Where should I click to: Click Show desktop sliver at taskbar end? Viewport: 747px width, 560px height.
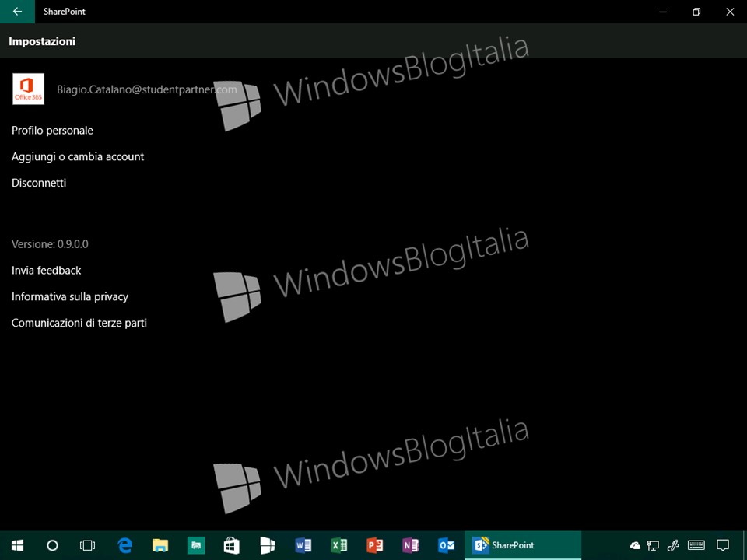pos(745,546)
